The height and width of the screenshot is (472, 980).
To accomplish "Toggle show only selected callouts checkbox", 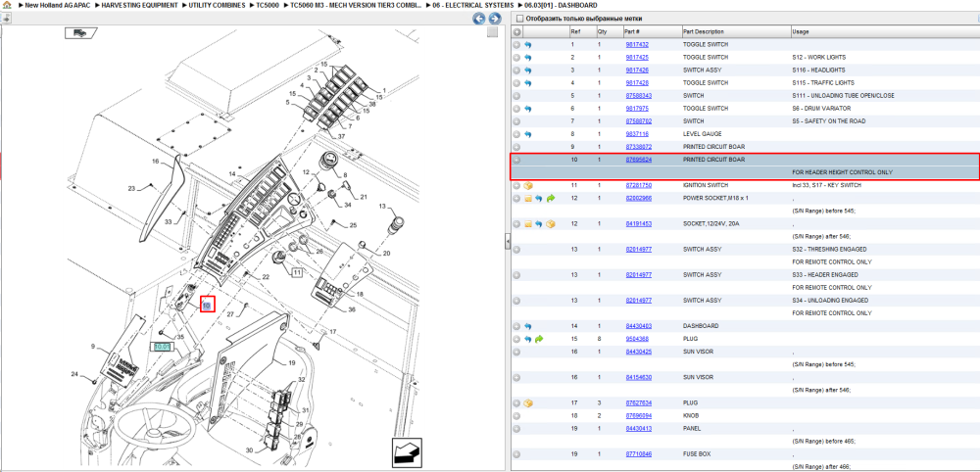I will 519,19.
